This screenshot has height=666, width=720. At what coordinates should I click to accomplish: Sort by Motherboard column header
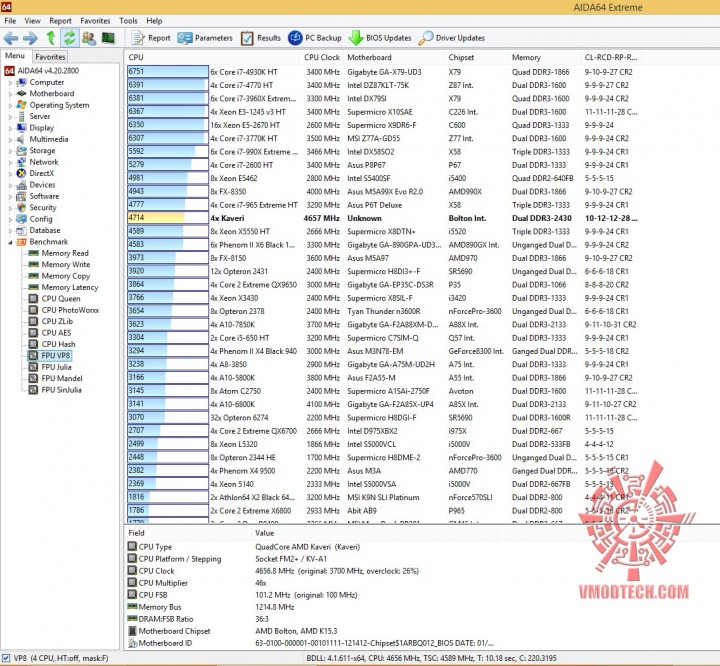tap(394, 57)
